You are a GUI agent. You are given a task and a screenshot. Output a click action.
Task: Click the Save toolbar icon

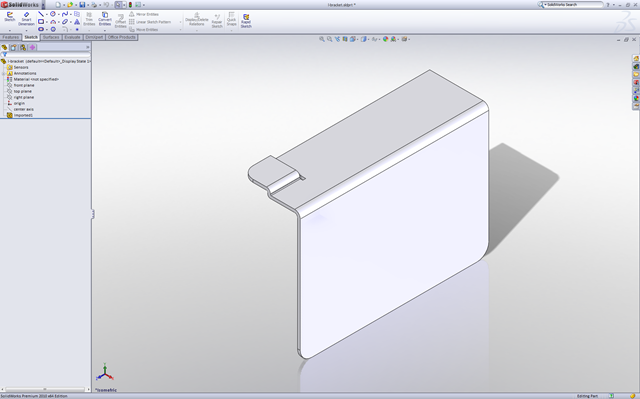[82, 5]
